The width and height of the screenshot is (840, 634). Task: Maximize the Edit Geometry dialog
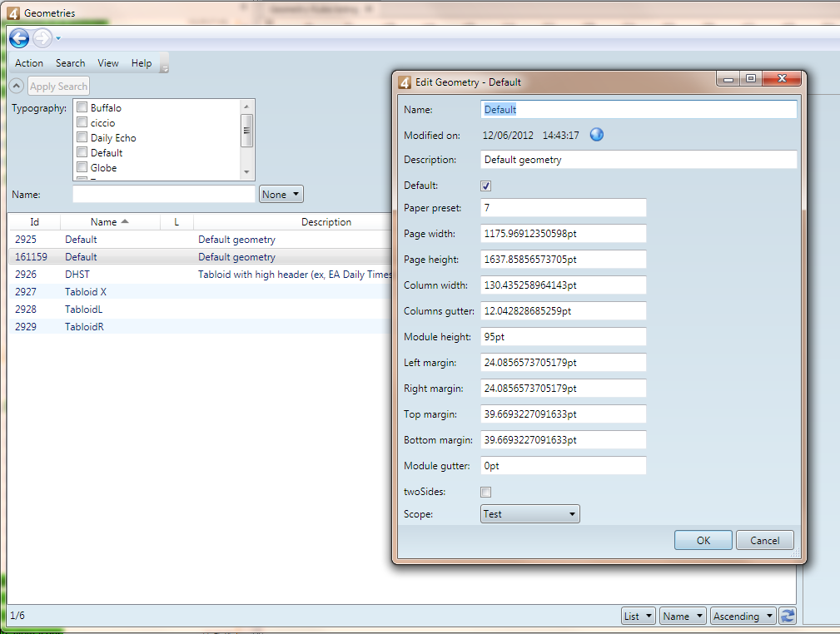751,79
